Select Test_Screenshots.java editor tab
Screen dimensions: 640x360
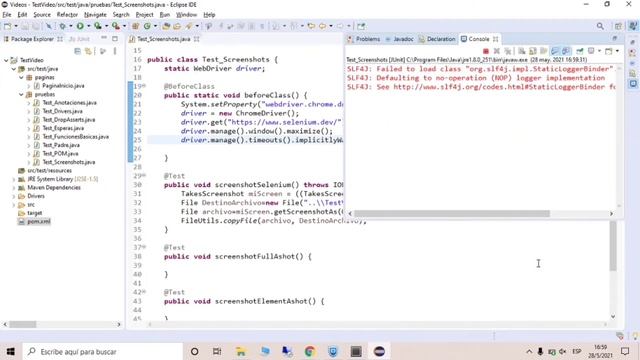163,39
